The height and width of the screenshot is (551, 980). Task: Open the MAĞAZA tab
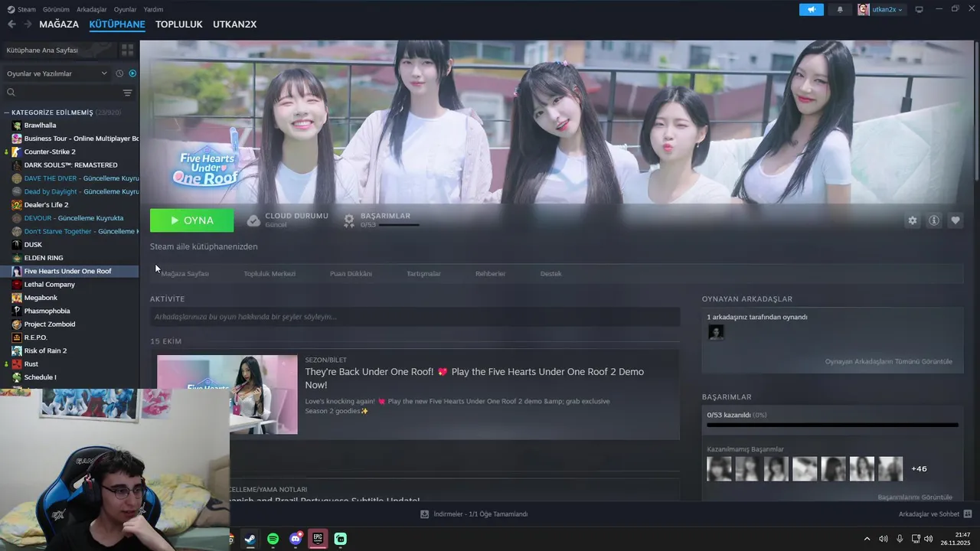(59, 24)
